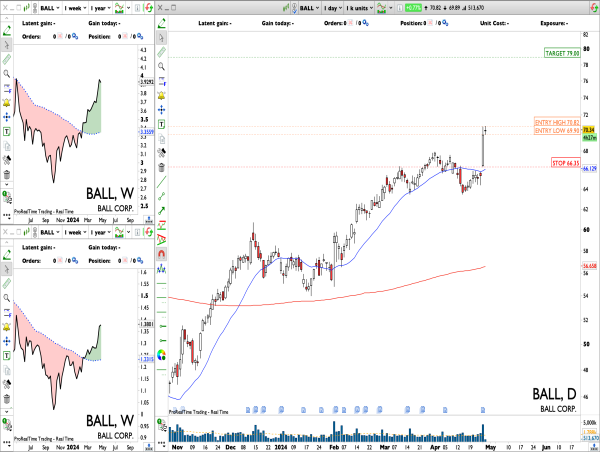The height and width of the screenshot is (452, 600).
Task: Click the trash delete icon in daily chart
Action: 161,167
